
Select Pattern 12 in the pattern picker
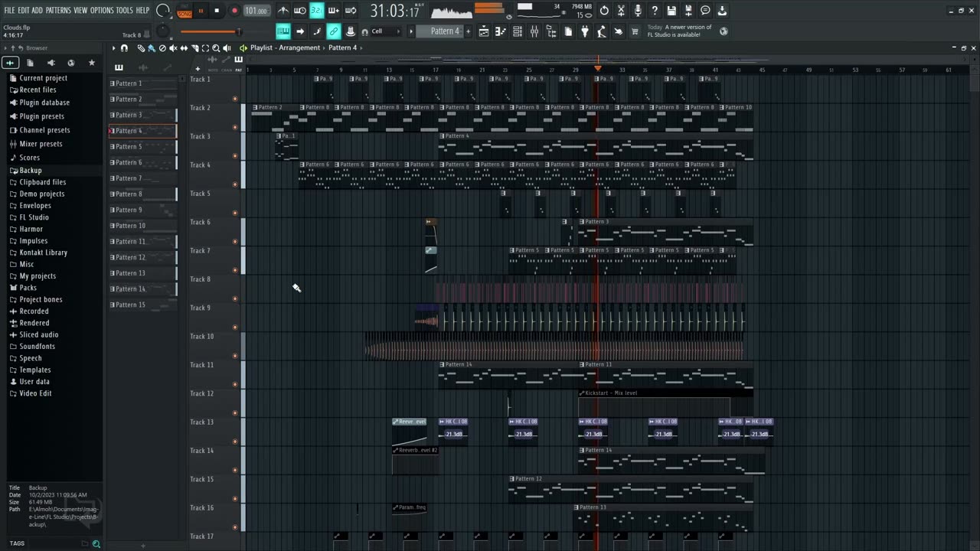click(142, 257)
